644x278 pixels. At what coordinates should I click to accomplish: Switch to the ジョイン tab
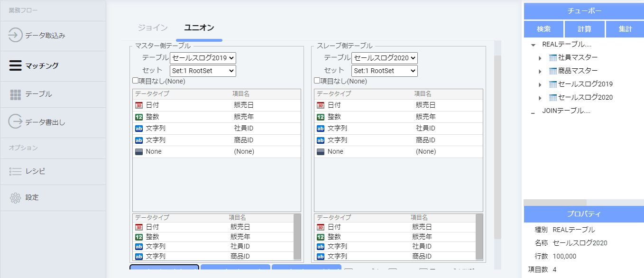153,28
